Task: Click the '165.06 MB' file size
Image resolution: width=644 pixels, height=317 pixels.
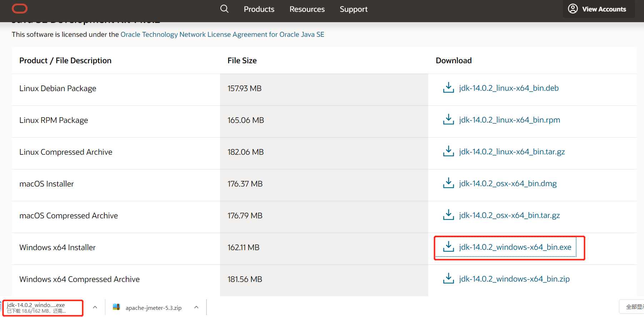Action: [246, 120]
